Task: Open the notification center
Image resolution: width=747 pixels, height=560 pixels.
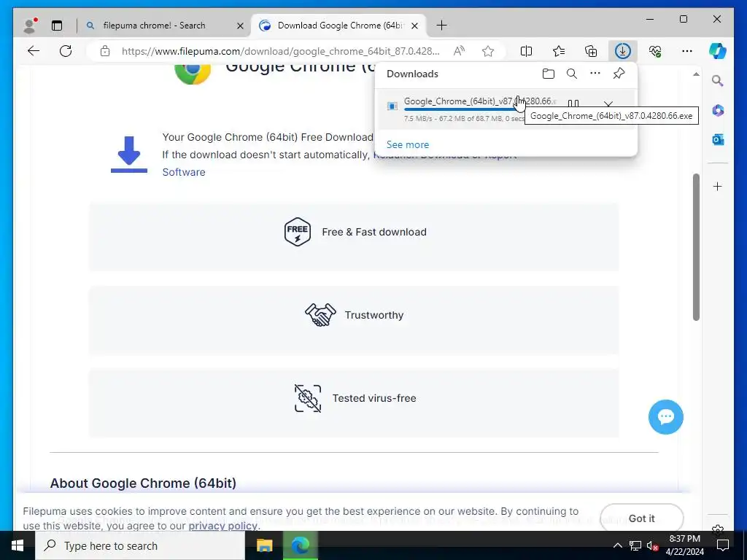Action: pyautogui.click(x=723, y=545)
